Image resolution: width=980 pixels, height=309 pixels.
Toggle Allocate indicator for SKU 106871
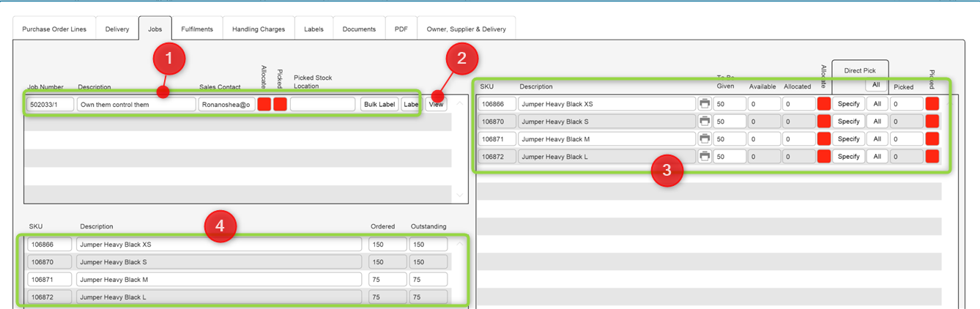pos(824,139)
